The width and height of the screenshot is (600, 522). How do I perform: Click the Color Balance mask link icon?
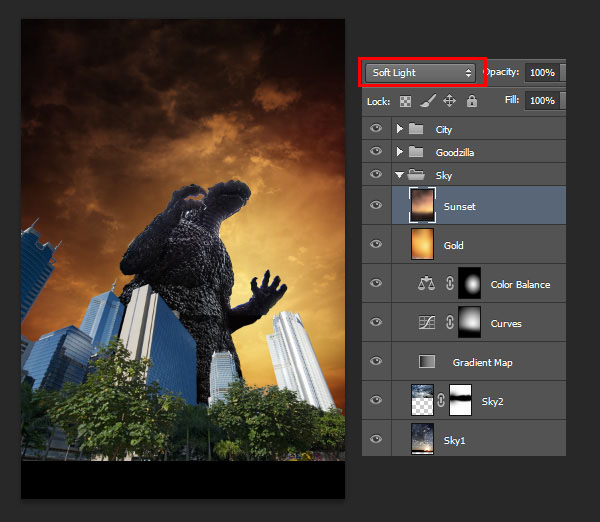(x=450, y=284)
